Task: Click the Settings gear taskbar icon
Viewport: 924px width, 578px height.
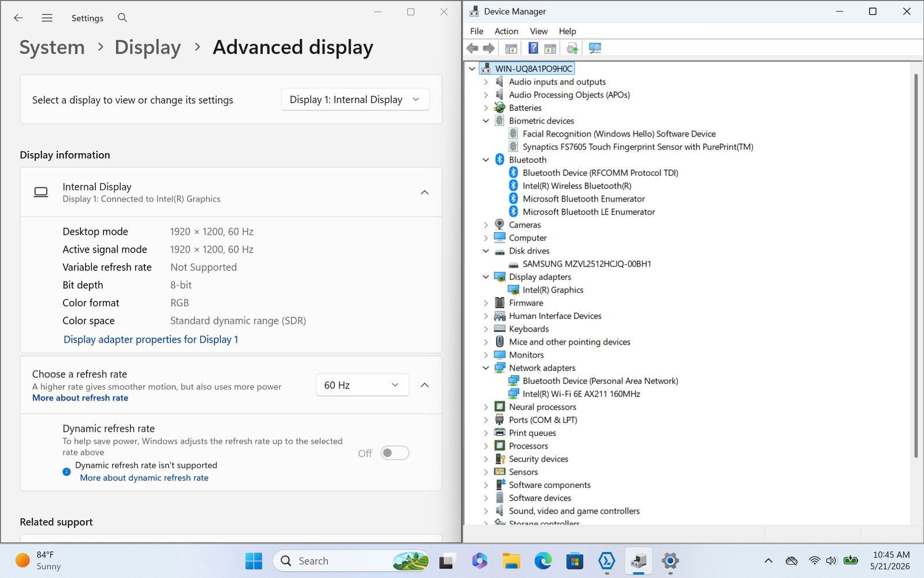Action: tap(670, 561)
